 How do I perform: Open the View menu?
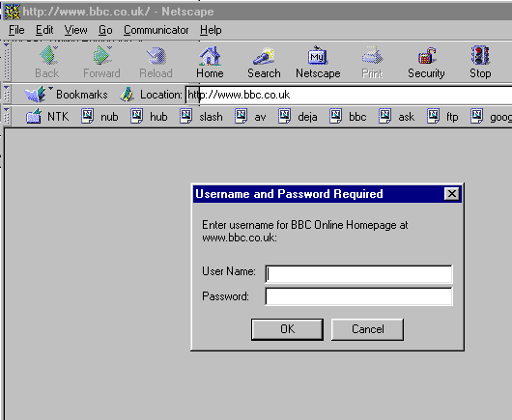tap(75, 30)
